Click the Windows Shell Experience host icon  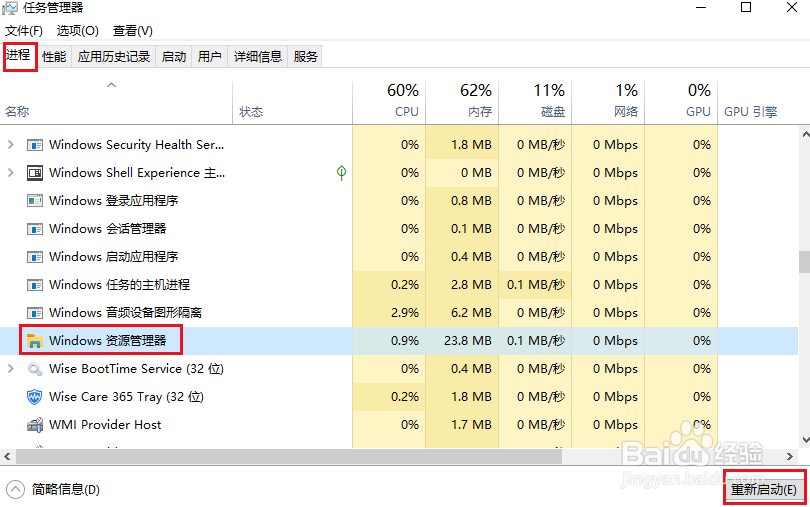[x=35, y=173]
